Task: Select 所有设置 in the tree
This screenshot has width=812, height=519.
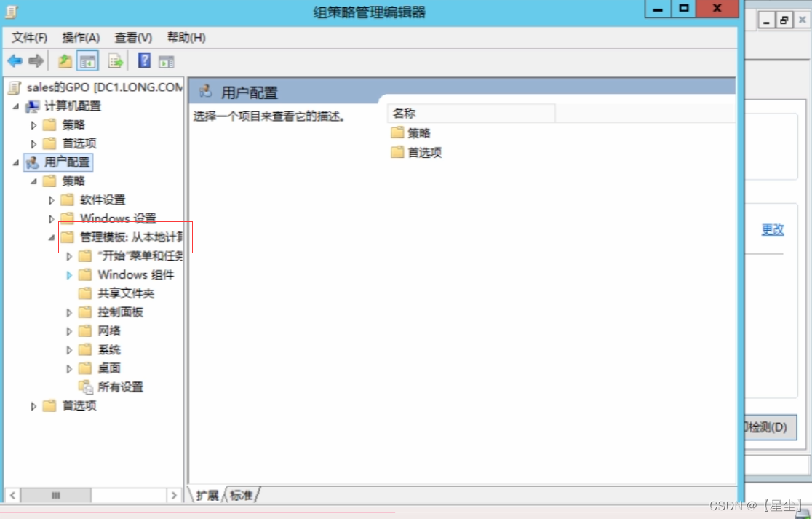Action: 120,387
